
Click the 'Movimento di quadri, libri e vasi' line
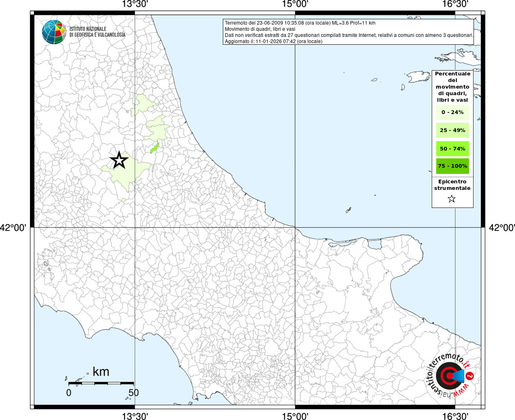click(260, 29)
